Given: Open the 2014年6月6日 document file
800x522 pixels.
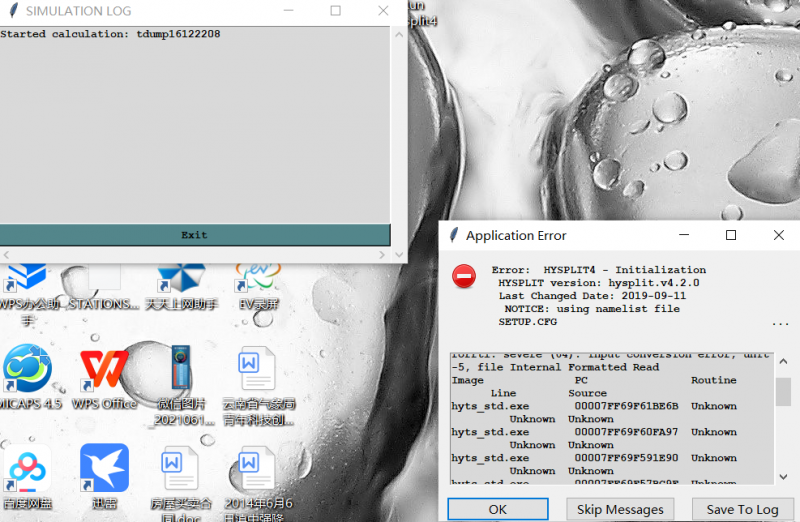Looking at the screenshot, I should (256, 468).
